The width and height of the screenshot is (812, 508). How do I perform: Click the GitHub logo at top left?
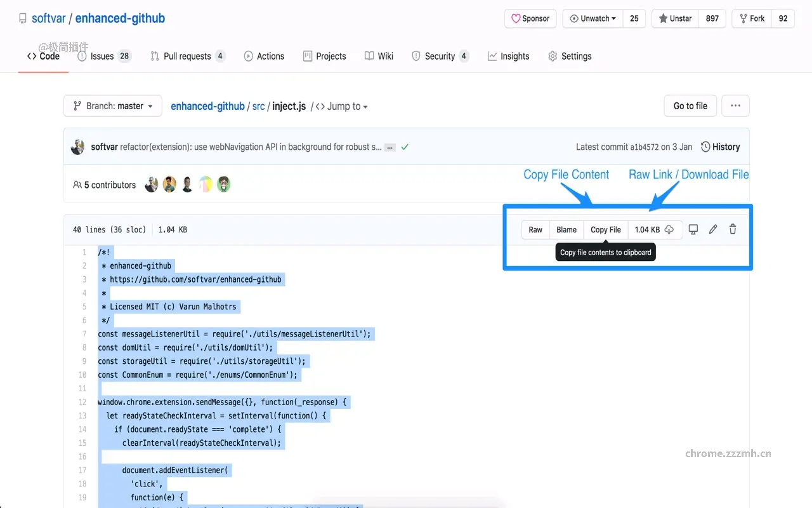[23, 18]
